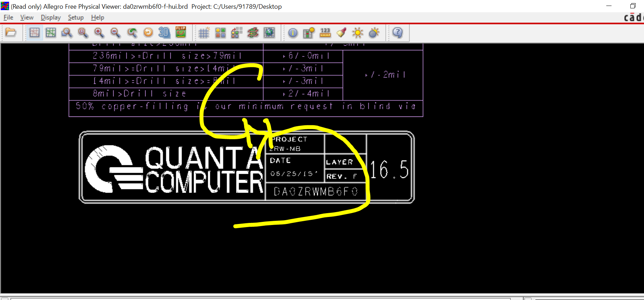This screenshot has height=300, width=644.
Task: Open the Help menu
Action: (97, 17)
